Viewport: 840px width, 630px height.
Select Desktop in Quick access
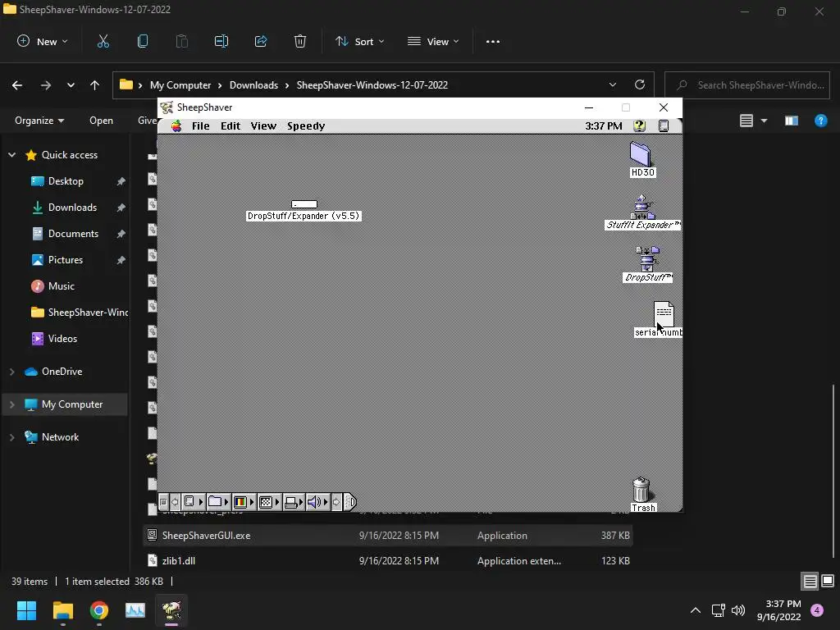(66, 181)
